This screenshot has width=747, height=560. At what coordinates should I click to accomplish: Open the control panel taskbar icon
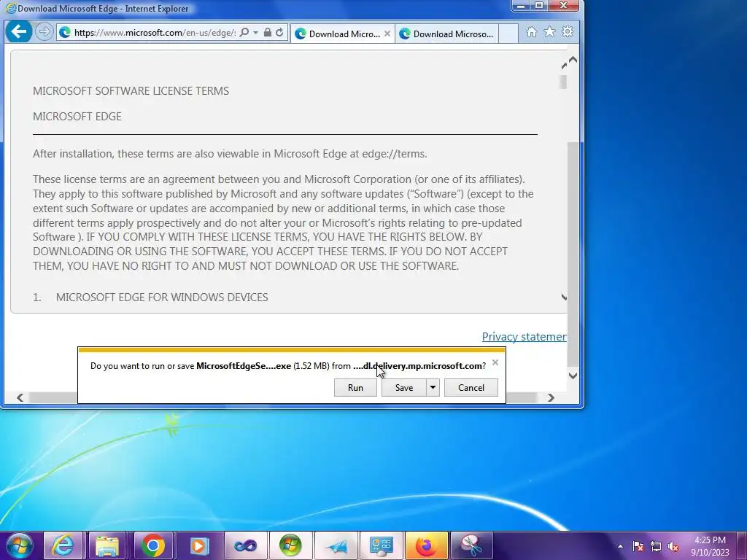[x=381, y=545]
